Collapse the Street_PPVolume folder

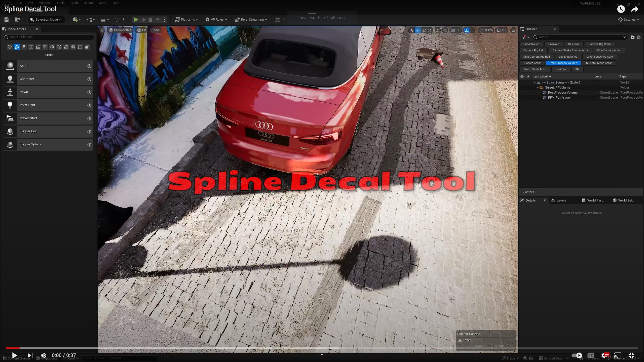point(538,88)
